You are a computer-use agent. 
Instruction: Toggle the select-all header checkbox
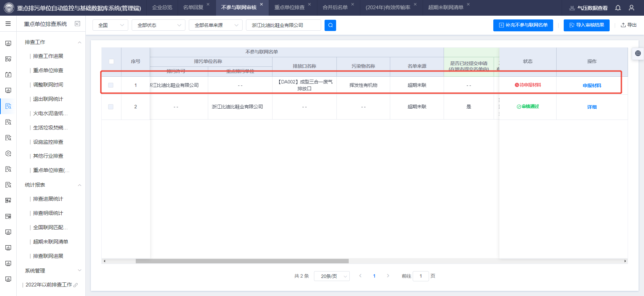(111, 62)
